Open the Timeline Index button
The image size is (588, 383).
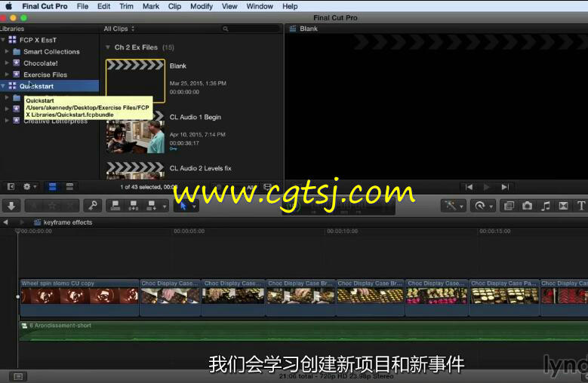coord(18,376)
